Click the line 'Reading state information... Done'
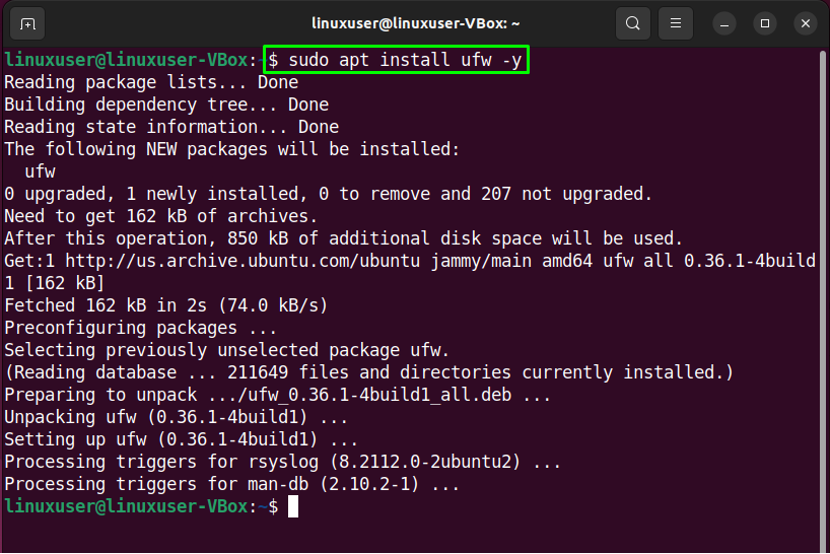830x554 pixels. click(x=172, y=127)
